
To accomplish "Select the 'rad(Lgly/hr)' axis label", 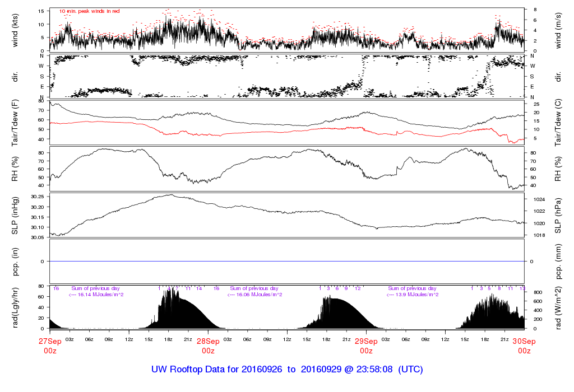I will [15, 307].
